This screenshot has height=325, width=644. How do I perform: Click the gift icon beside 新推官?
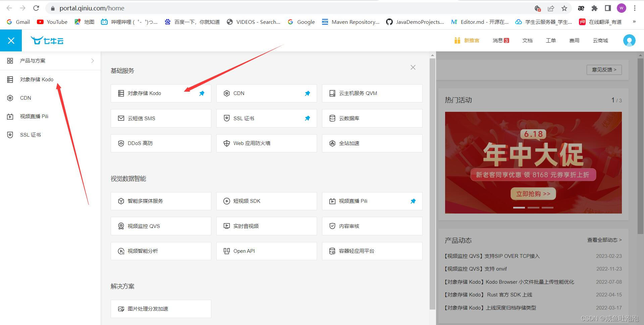pyautogui.click(x=457, y=41)
